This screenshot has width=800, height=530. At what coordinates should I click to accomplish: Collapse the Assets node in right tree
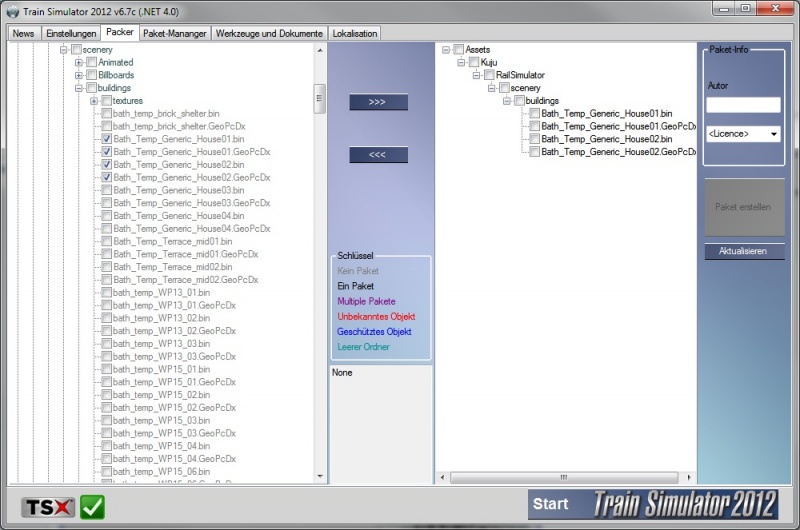click(x=446, y=49)
